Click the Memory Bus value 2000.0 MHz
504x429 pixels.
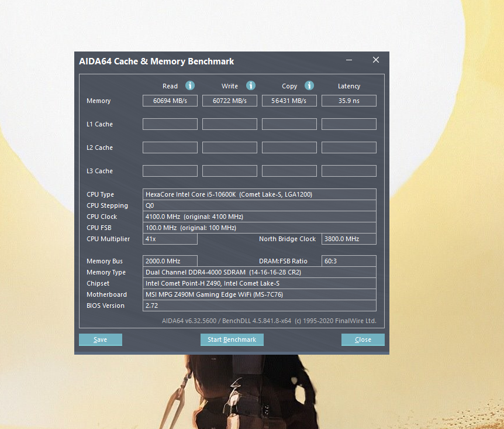170,261
